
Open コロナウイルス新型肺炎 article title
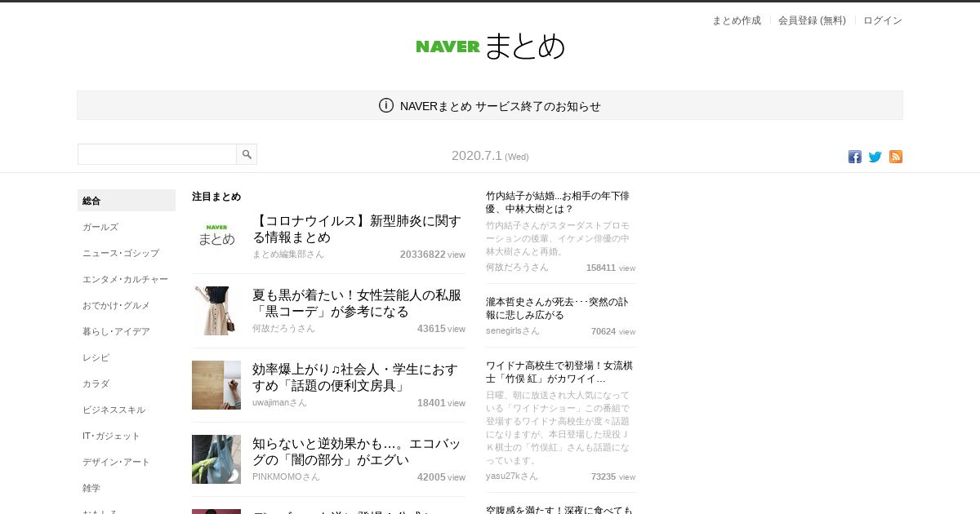point(357,229)
